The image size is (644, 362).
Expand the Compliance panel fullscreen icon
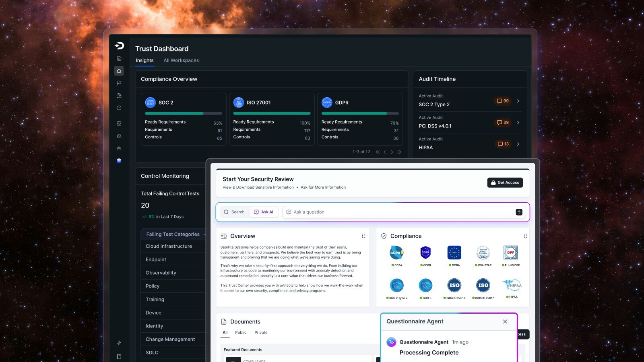(x=525, y=236)
